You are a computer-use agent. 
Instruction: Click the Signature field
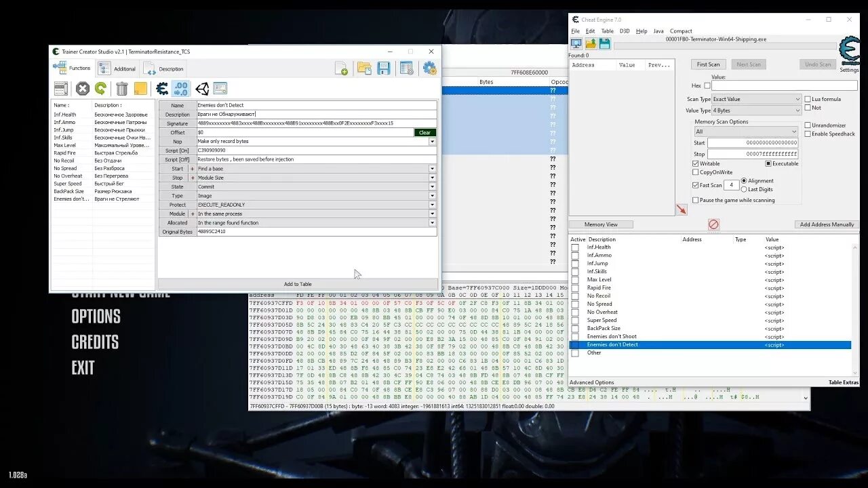pyautogui.click(x=317, y=123)
